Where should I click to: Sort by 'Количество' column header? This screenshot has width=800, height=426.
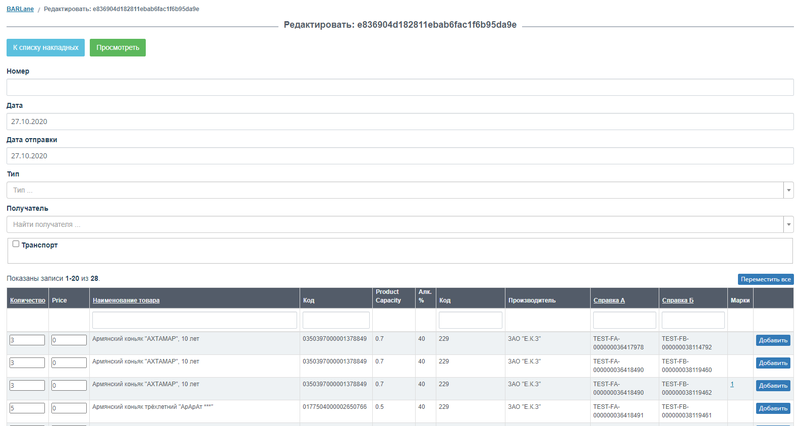tap(28, 300)
